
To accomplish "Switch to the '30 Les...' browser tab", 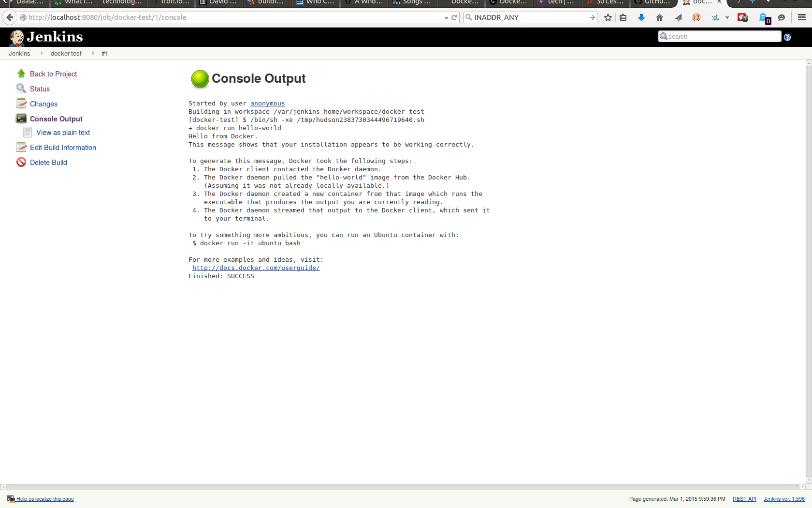I will point(606,3).
